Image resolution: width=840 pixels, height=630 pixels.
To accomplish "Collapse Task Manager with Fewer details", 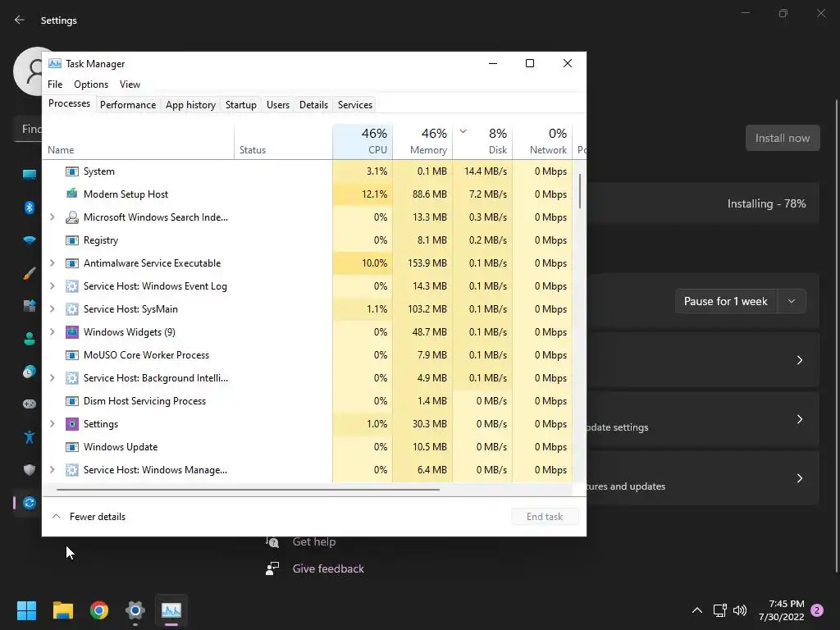I will (x=89, y=517).
